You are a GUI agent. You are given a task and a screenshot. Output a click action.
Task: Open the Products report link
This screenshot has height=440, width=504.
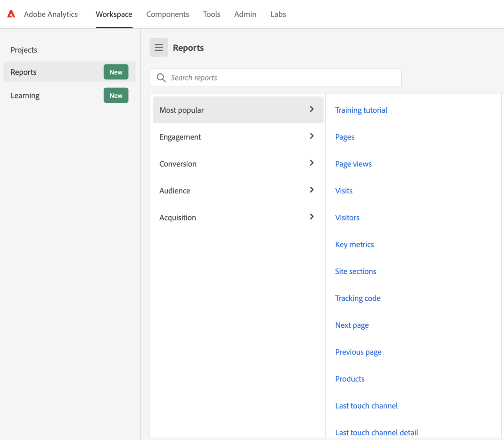click(350, 379)
